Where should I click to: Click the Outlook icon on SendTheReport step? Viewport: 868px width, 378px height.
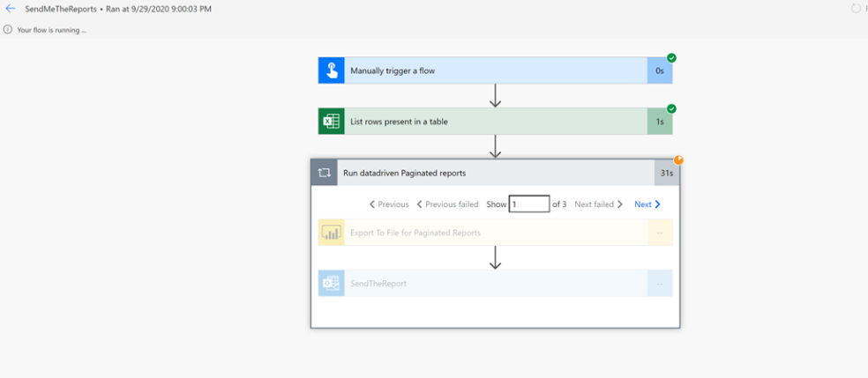332,284
